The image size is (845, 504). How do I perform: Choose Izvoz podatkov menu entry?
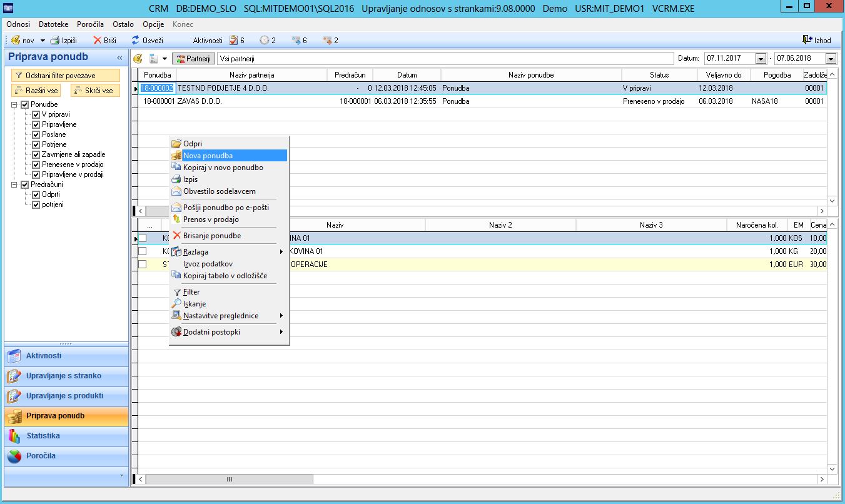[229, 264]
